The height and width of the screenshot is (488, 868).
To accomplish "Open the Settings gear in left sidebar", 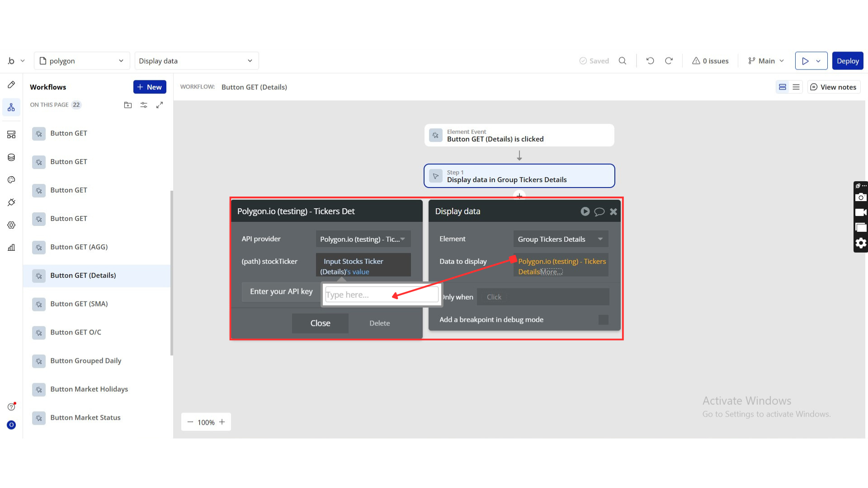I will (11, 225).
